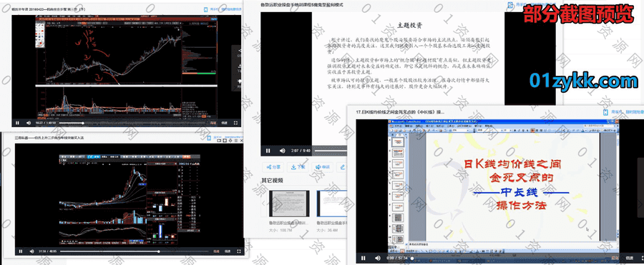Open 倍速 speed option in top-left video

pos(224,123)
